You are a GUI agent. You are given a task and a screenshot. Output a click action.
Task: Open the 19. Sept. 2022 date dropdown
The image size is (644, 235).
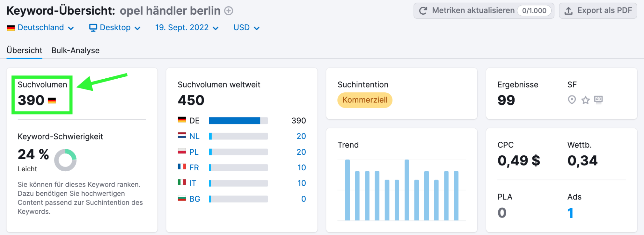(187, 28)
